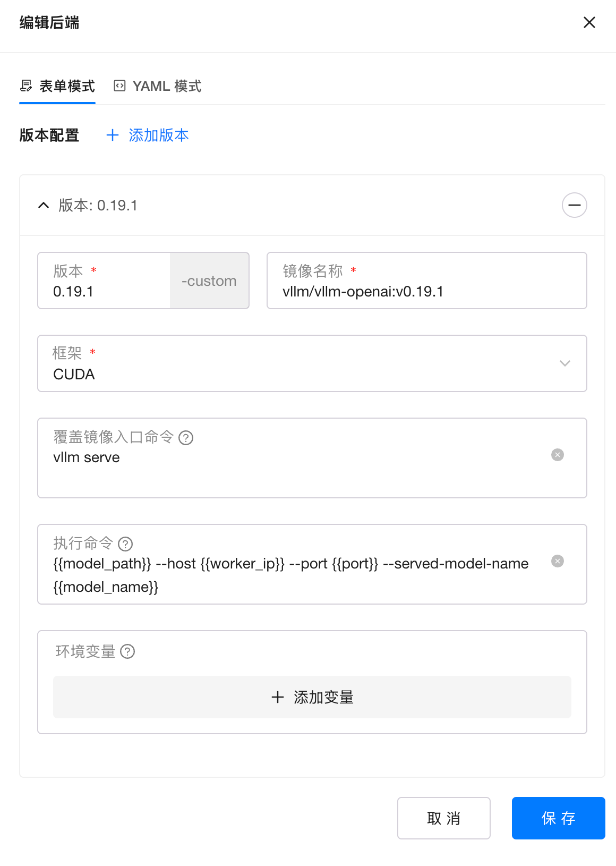Clear the vllm serve entrypoint field
This screenshot has width=616, height=866.
[557, 455]
